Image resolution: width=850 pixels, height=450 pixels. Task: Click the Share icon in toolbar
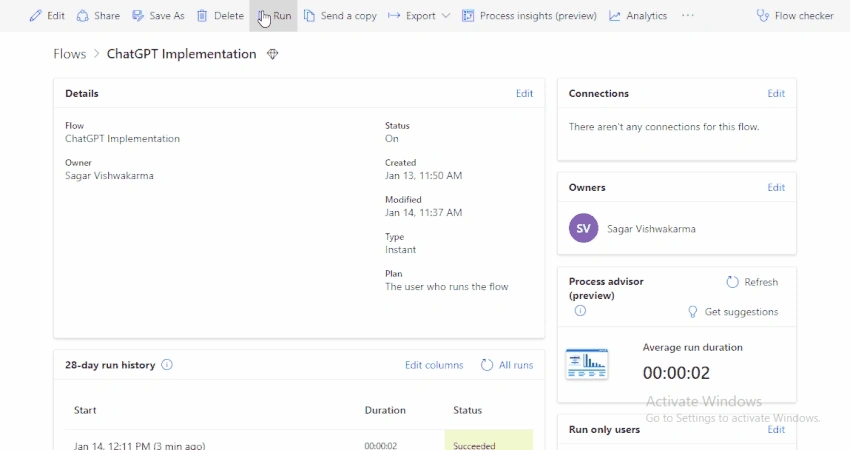[x=82, y=16]
